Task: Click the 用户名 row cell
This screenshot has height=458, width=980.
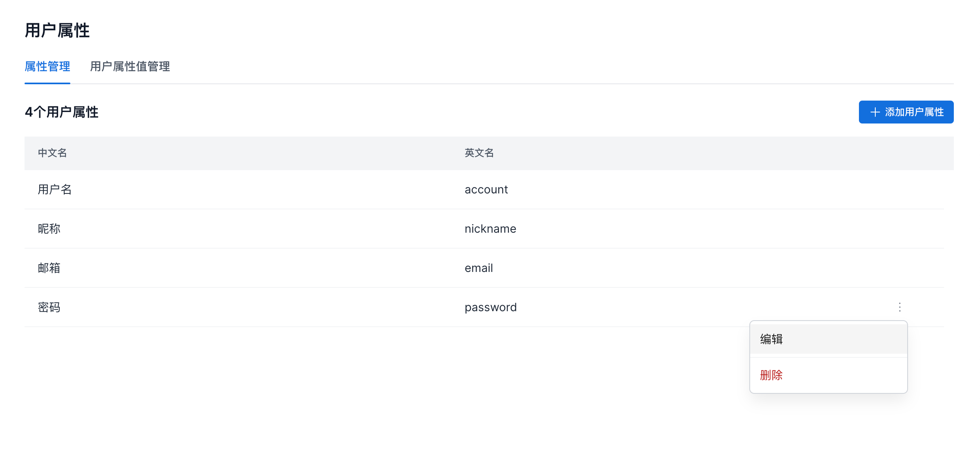Action: (x=55, y=189)
